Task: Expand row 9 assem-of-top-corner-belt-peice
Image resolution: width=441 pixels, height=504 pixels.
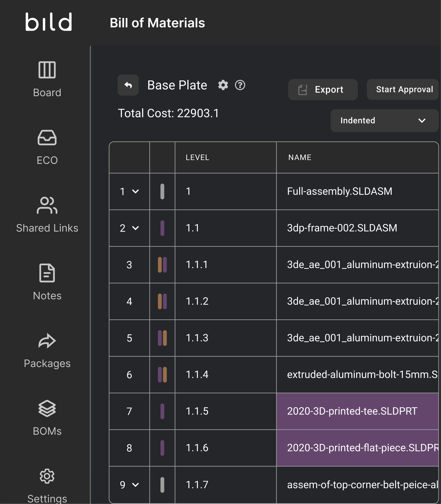Action: point(135,485)
